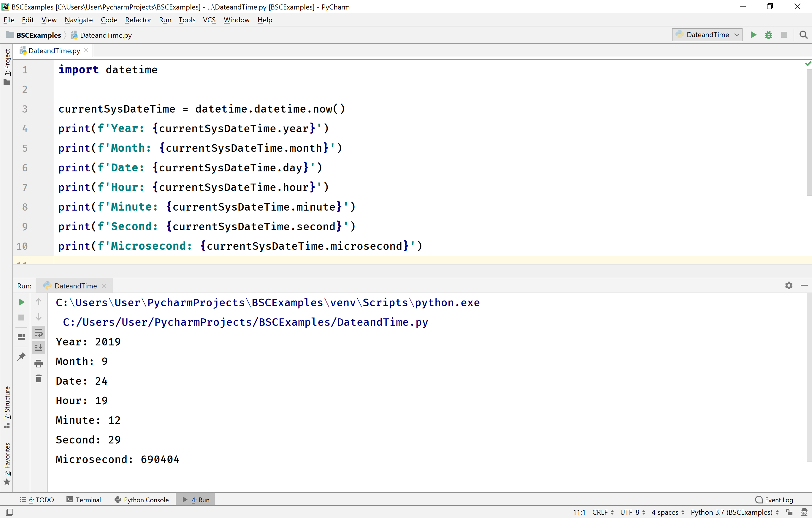Switch to the Python Console tab
The image size is (812, 518).
tap(146, 500)
